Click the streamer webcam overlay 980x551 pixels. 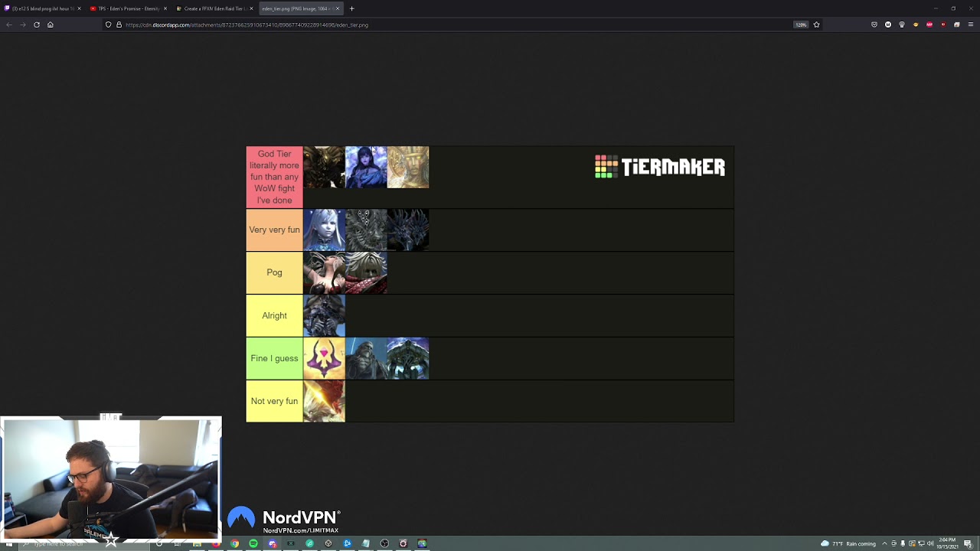point(111,478)
